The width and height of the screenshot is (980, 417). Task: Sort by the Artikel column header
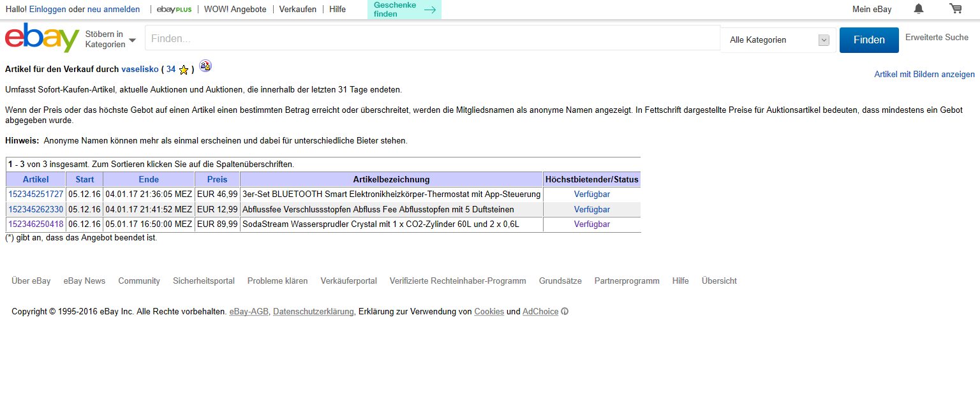point(36,179)
